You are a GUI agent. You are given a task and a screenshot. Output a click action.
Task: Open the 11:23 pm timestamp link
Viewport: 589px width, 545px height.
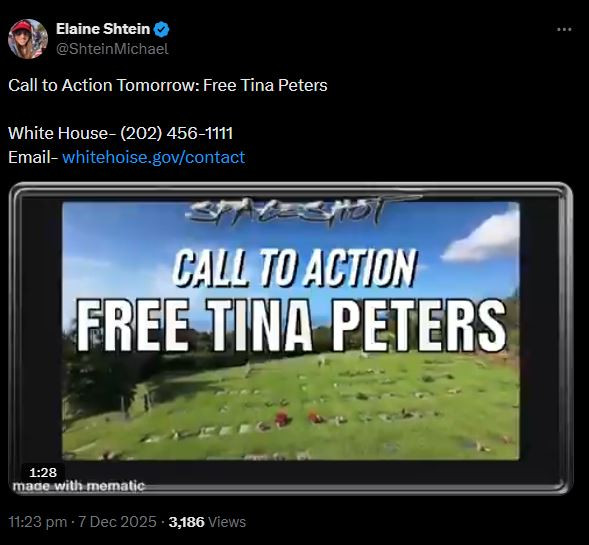pyautogui.click(x=38, y=522)
